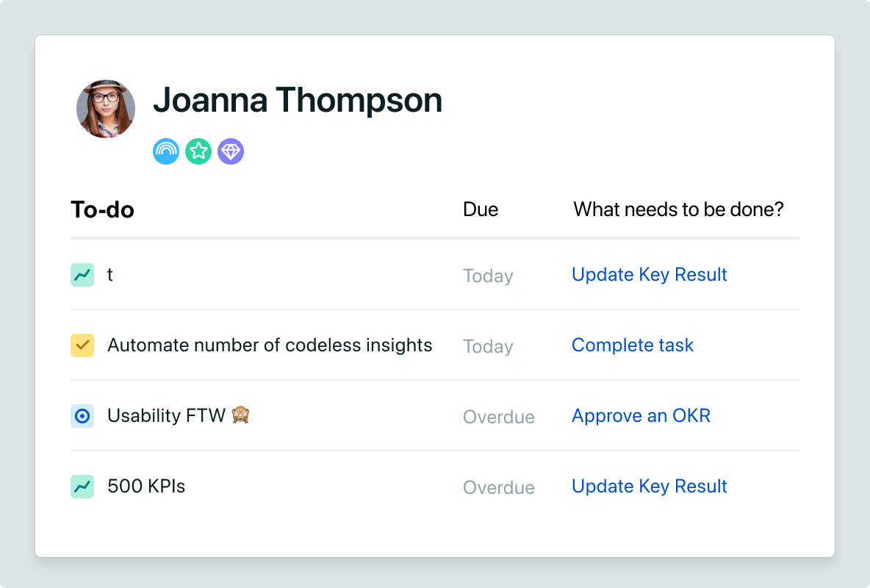
Task: Click Update Key Result for "t"
Action: coord(650,275)
